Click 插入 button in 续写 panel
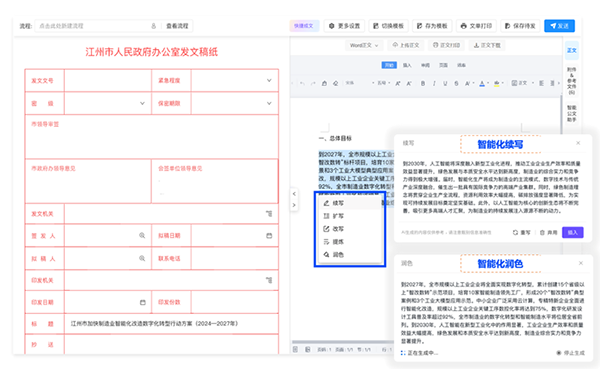Viewport: 600px width, 369px height. point(572,232)
